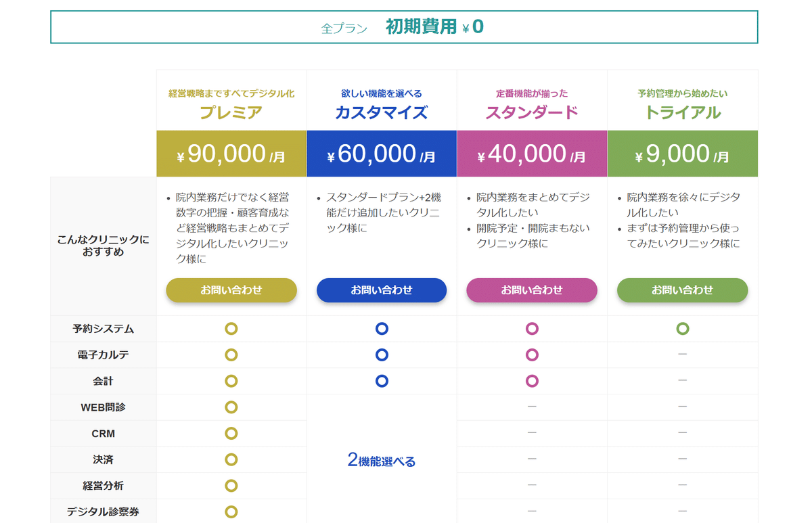The image size is (812, 523).
Task: Select the CRM circle in プレミア column
Action: click(x=231, y=433)
